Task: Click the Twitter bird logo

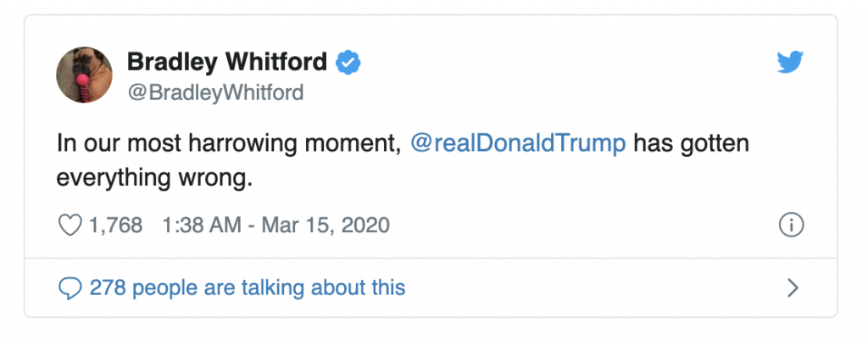Action: pyautogui.click(x=790, y=62)
